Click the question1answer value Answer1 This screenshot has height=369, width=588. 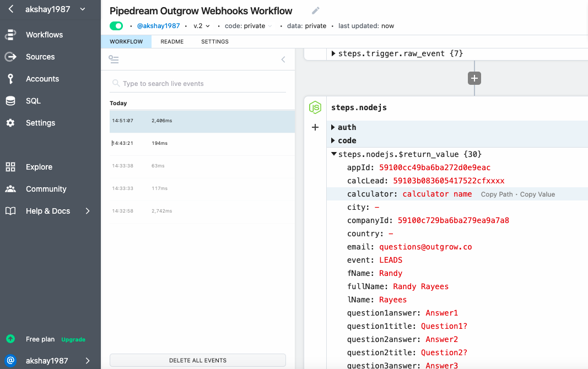click(441, 313)
